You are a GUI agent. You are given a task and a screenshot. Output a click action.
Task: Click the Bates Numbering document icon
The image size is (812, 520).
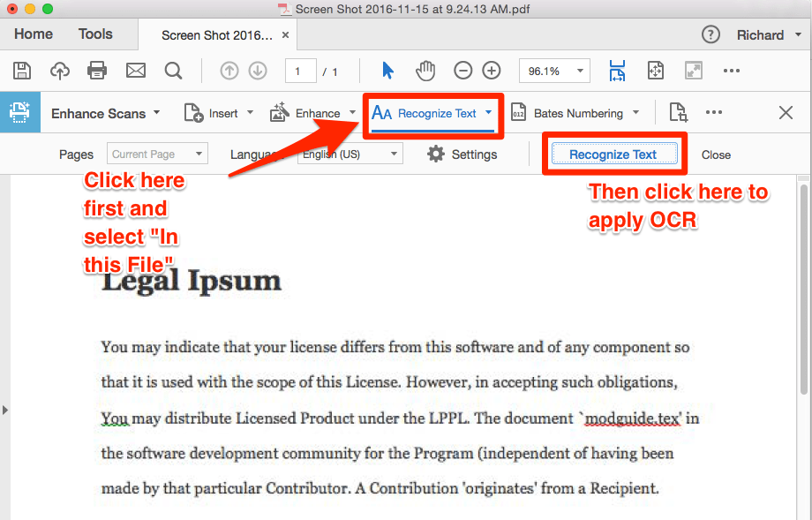tap(518, 112)
